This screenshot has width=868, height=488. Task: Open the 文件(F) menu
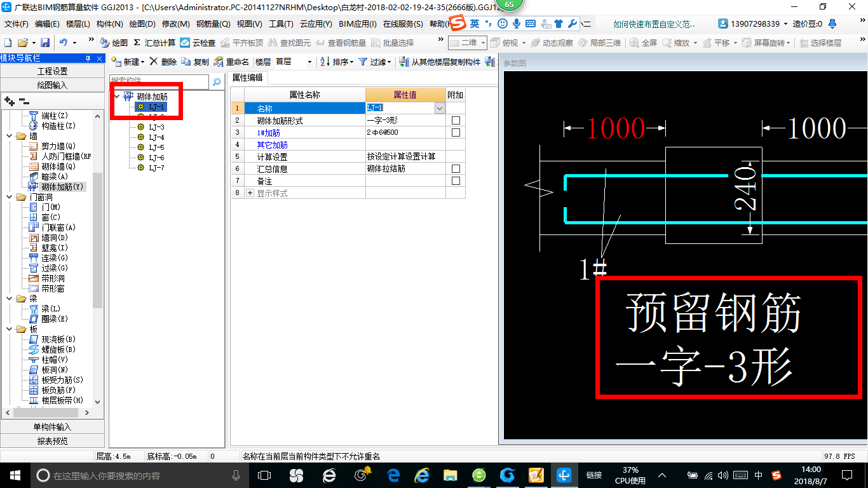click(x=17, y=24)
